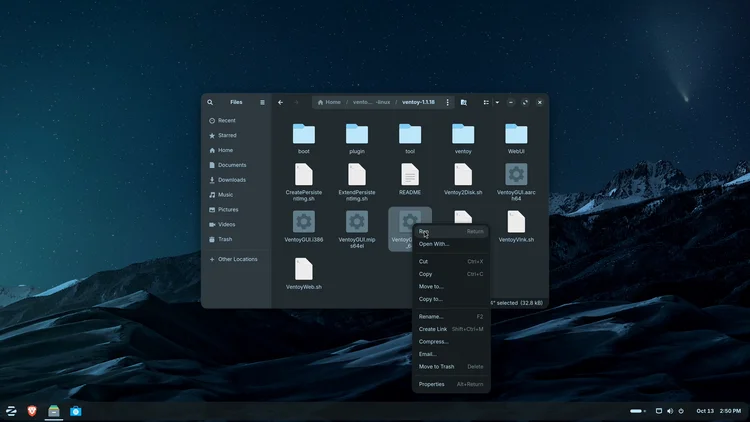Click the volume icon in system tray
The height and width of the screenshot is (422, 750).
tap(670, 411)
